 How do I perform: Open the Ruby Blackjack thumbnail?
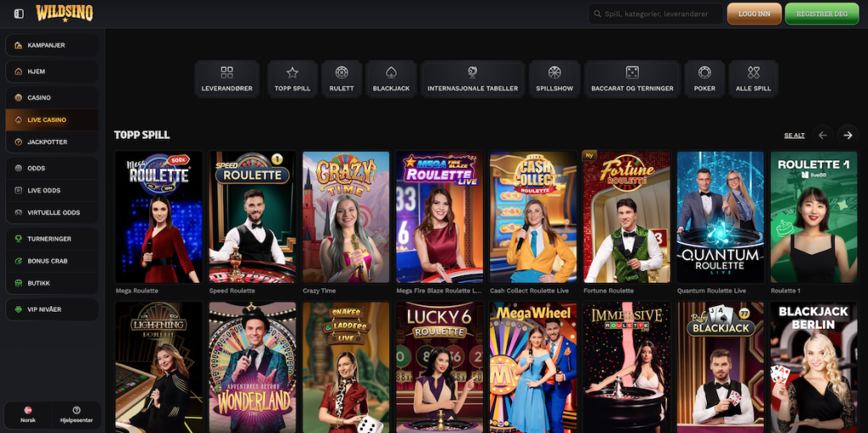tap(721, 367)
